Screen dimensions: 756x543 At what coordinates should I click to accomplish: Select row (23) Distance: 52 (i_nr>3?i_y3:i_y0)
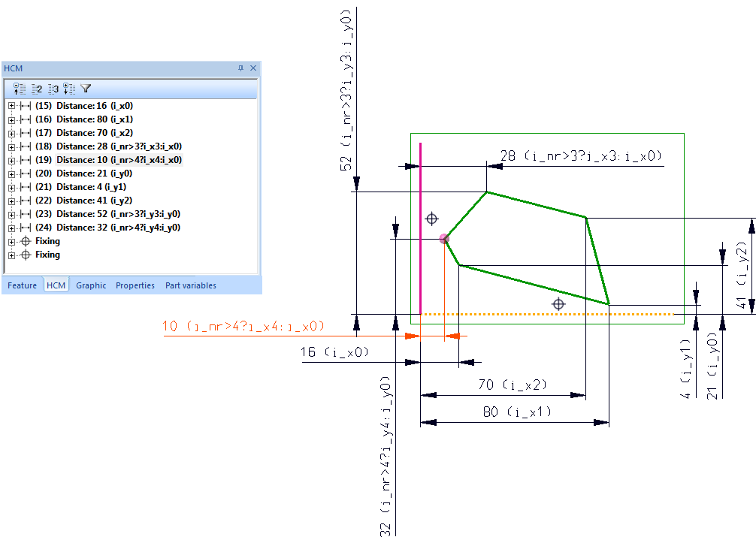pos(107,213)
